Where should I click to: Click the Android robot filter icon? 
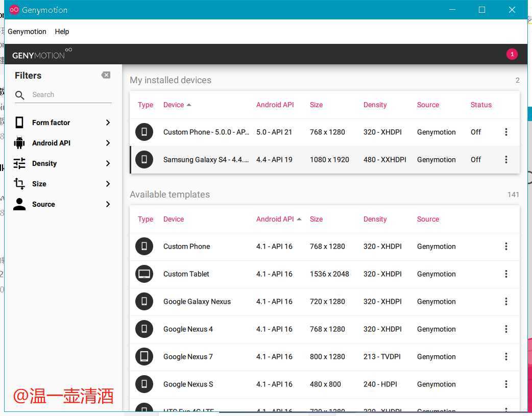19,143
